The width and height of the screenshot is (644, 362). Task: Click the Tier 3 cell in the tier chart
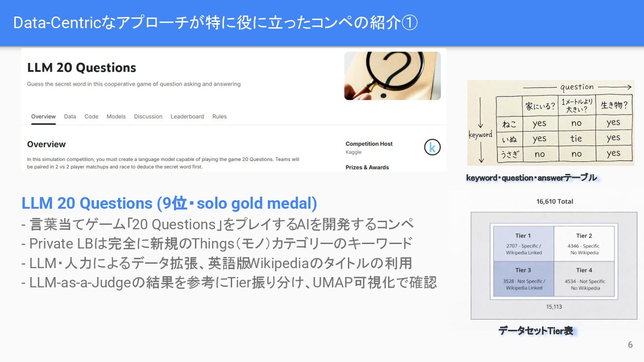524,279
